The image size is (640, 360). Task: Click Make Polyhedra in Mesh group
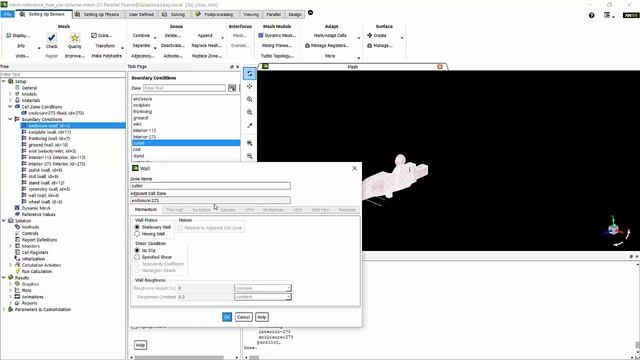[x=107, y=56]
